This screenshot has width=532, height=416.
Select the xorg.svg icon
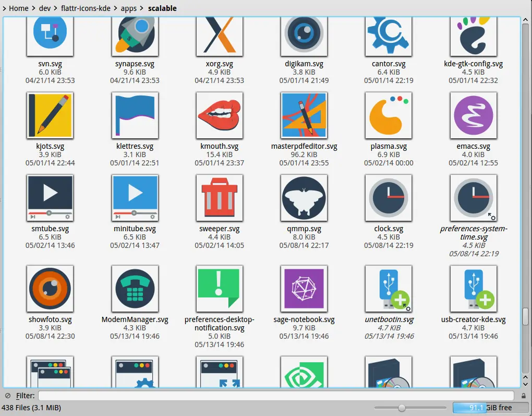click(x=219, y=37)
